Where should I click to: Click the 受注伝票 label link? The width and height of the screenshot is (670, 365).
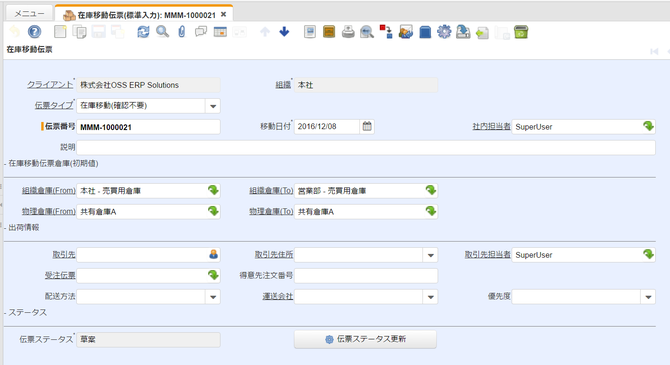click(x=60, y=276)
